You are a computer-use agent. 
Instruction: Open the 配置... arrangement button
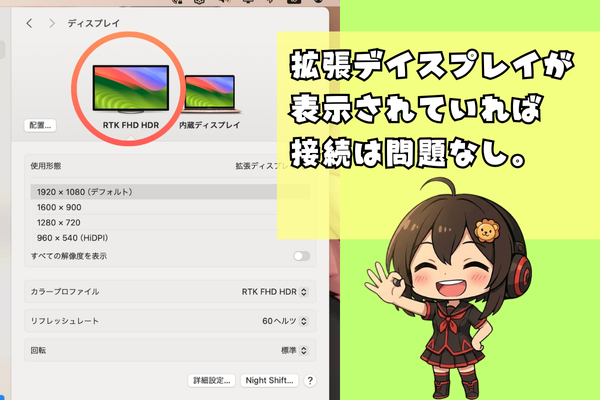[40, 125]
